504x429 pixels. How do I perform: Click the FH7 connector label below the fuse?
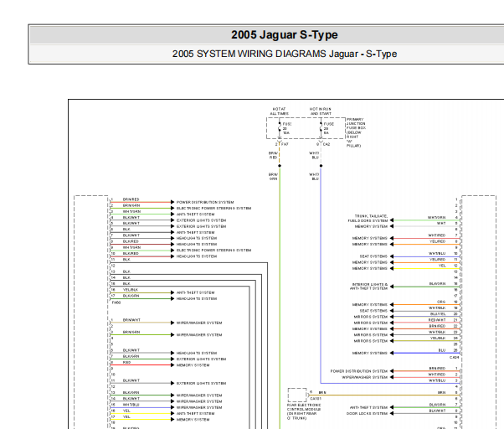click(x=285, y=144)
